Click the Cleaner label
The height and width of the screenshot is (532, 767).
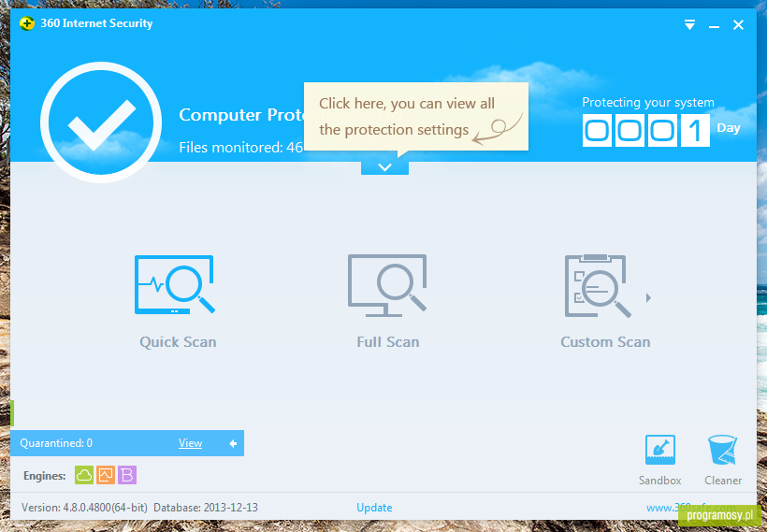(x=723, y=481)
